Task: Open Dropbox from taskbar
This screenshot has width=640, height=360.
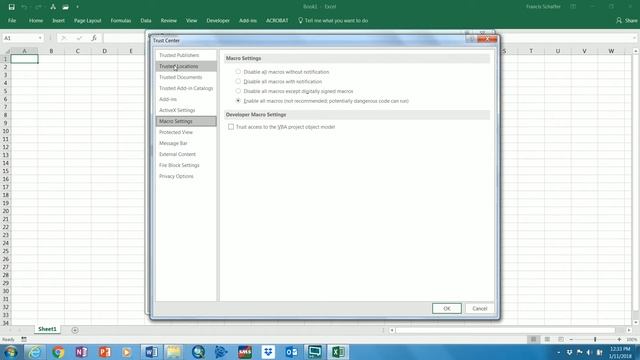Action: coord(268,352)
